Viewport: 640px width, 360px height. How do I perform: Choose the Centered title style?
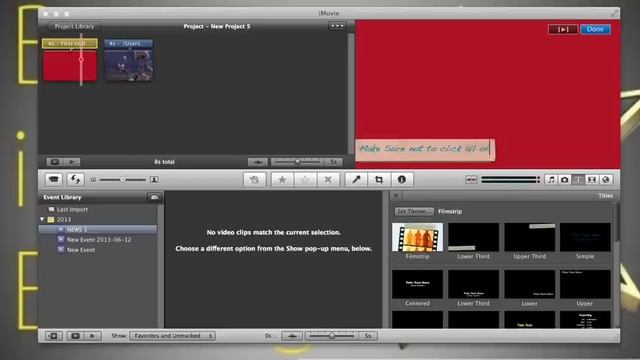coord(417,284)
